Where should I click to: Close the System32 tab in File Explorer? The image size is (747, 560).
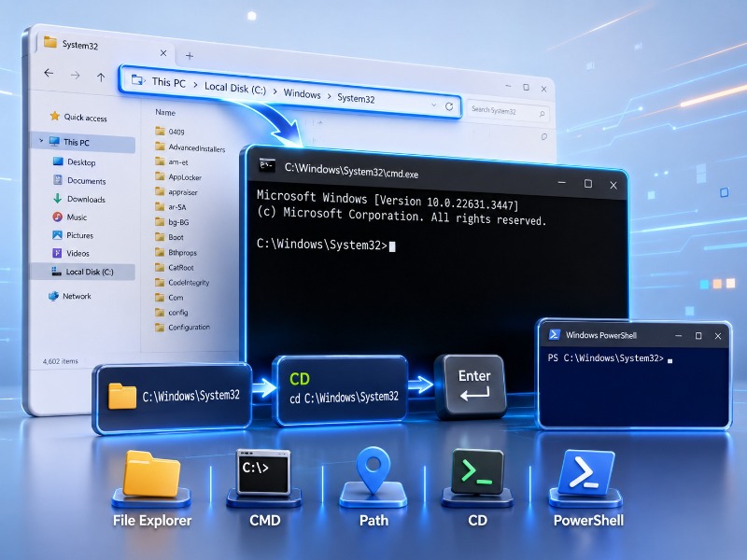tap(163, 53)
